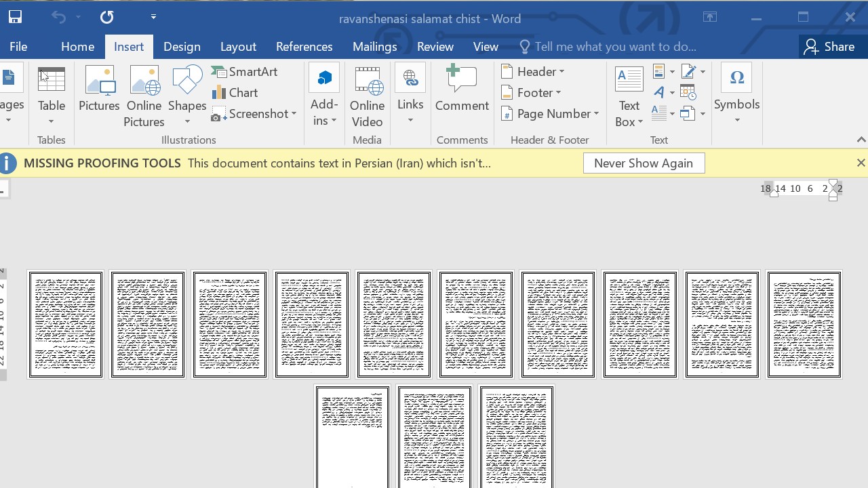
Task: Switch to the Design tab
Action: pos(182,47)
